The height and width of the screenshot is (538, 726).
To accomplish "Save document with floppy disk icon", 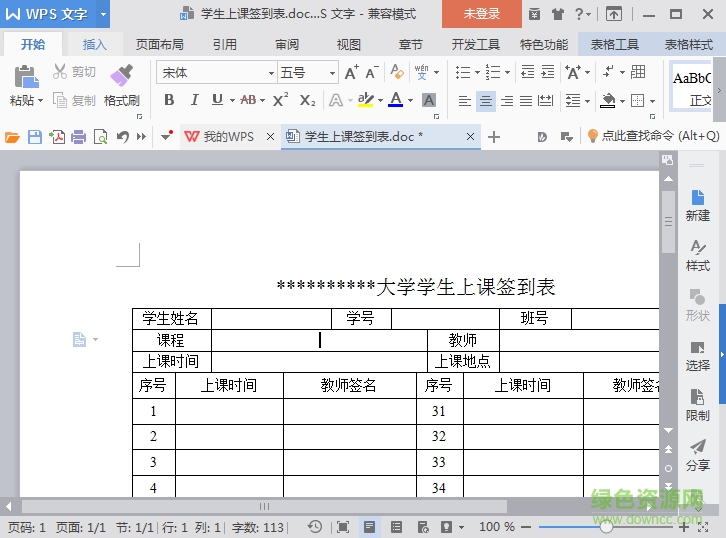I will click(x=35, y=137).
